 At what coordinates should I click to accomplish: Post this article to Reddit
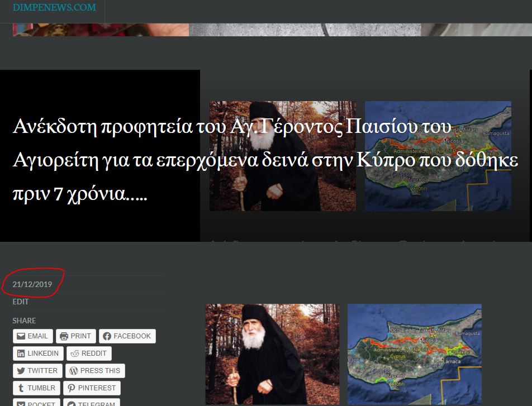(x=89, y=354)
